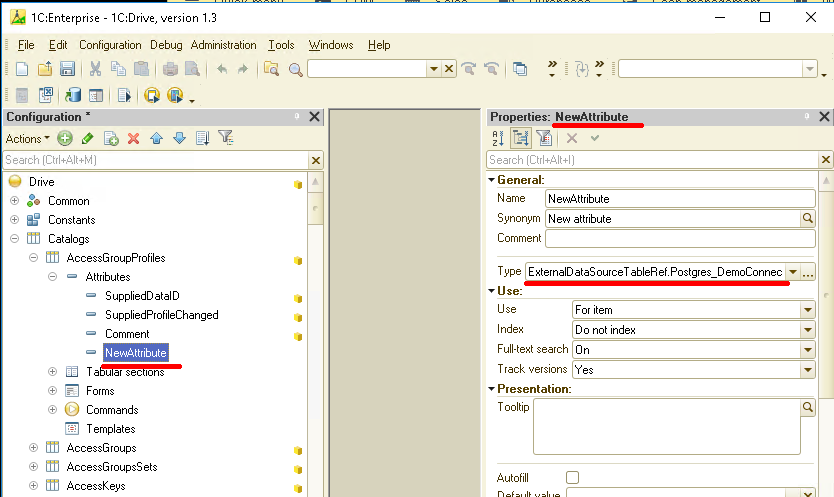Move item up with blue up arrow

tap(156, 139)
